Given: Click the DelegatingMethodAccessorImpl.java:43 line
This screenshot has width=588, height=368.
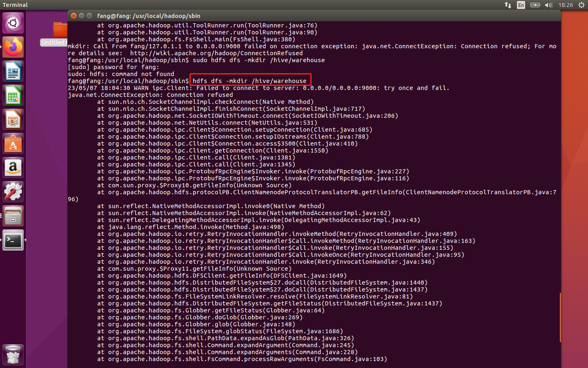Looking at the screenshot, I should pyautogui.click(x=258, y=220).
